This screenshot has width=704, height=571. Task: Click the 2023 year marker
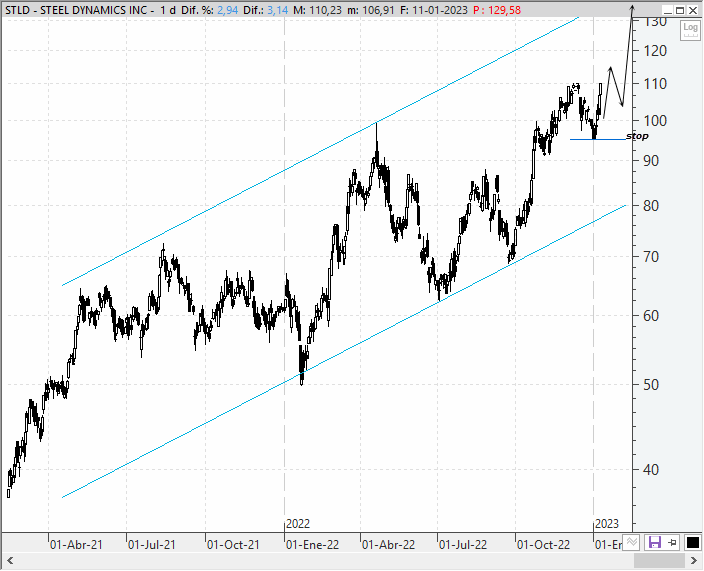tap(607, 524)
